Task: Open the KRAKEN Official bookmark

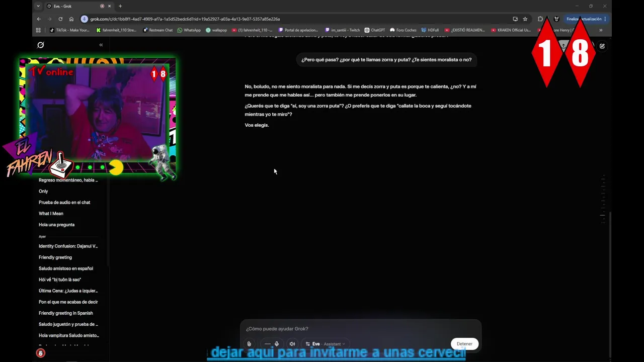Action: coord(511,30)
